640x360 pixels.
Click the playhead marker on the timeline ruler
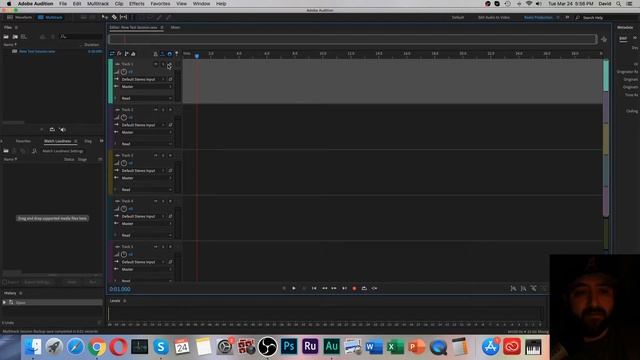(x=197, y=56)
